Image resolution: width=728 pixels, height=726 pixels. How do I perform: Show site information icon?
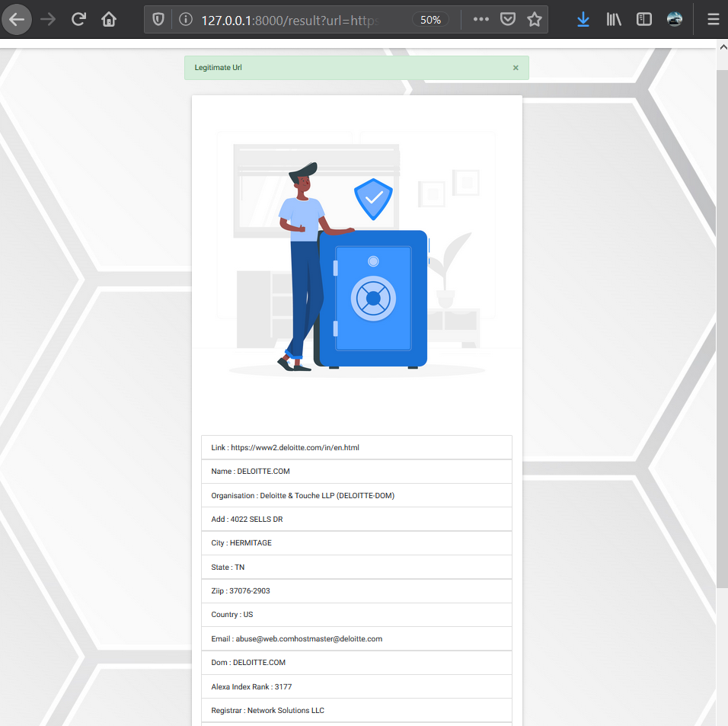tap(186, 20)
